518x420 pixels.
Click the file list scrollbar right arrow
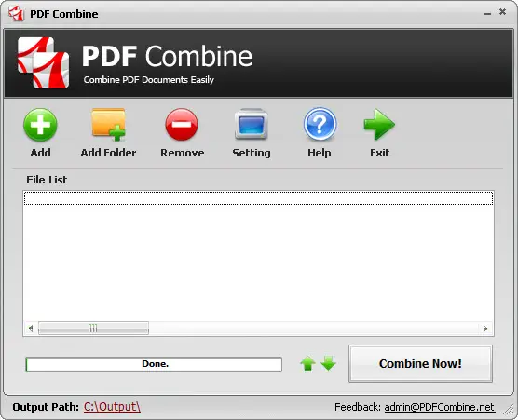pos(485,328)
